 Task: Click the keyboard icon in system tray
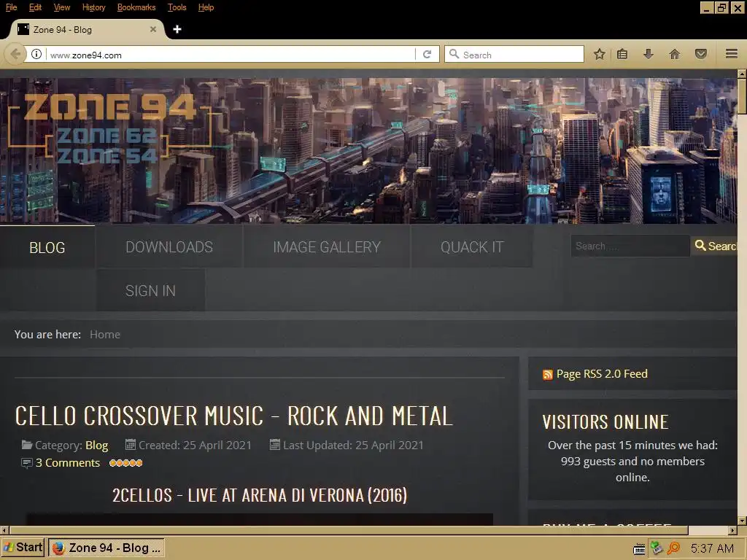click(x=639, y=548)
